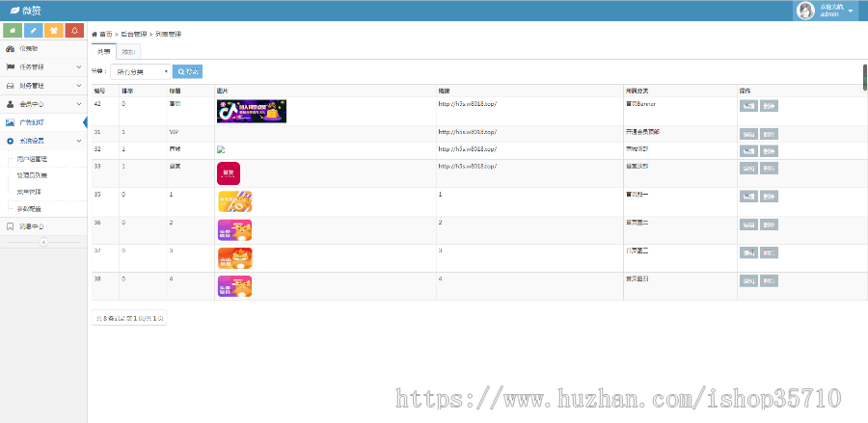Click the purple cat thumbnail in row 38
This screenshot has width=868, height=423.
pos(234,286)
